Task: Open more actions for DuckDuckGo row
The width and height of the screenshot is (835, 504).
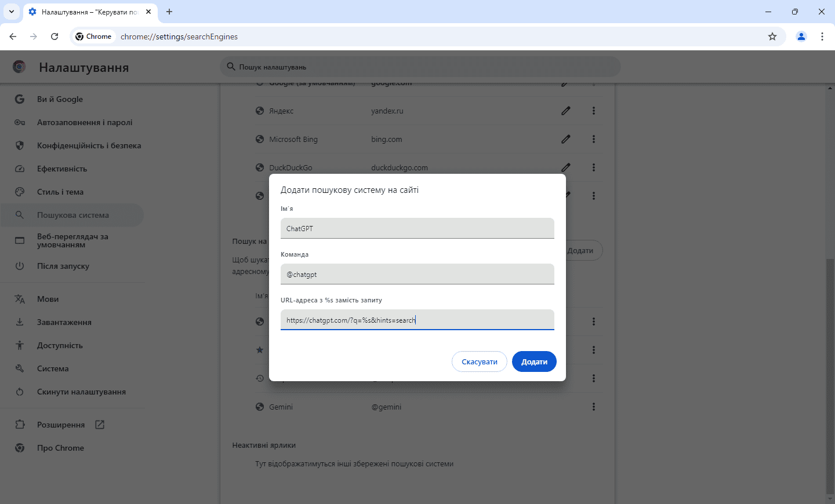Action: (x=594, y=167)
